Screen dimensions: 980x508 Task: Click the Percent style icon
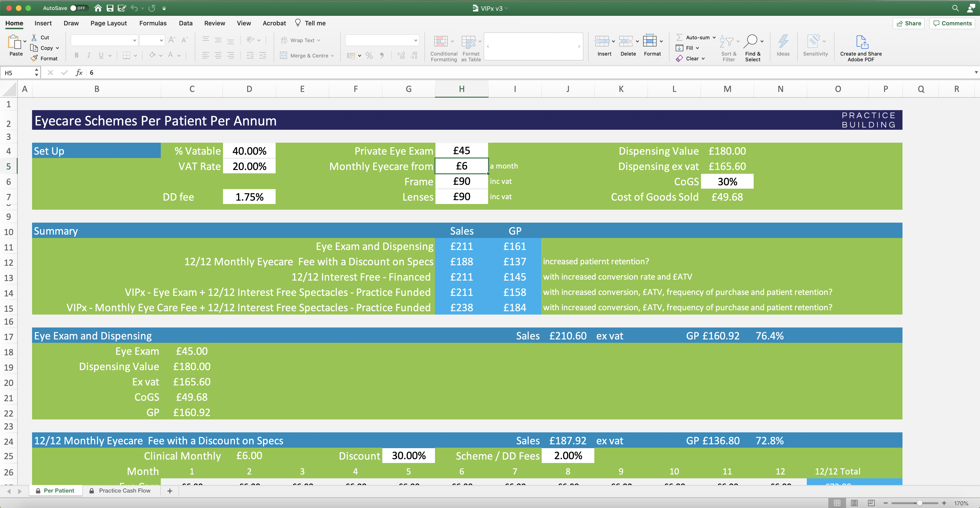(x=369, y=56)
